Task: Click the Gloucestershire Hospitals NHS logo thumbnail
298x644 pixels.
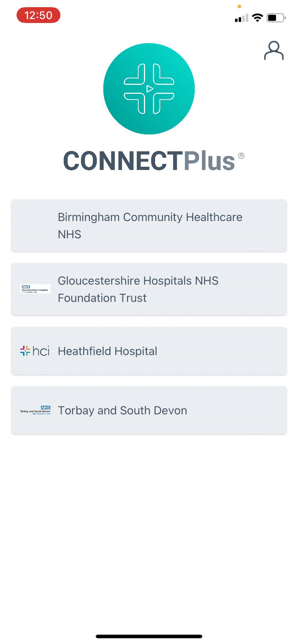Action: coord(35,289)
